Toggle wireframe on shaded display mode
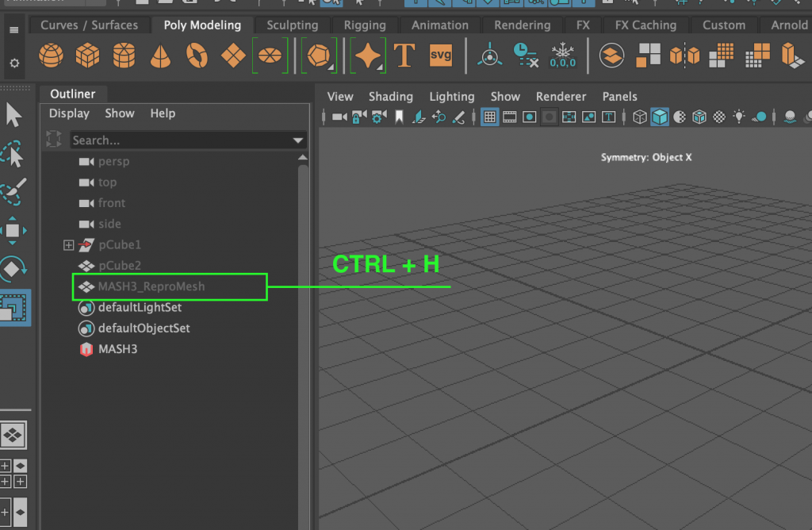 (x=699, y=117)
